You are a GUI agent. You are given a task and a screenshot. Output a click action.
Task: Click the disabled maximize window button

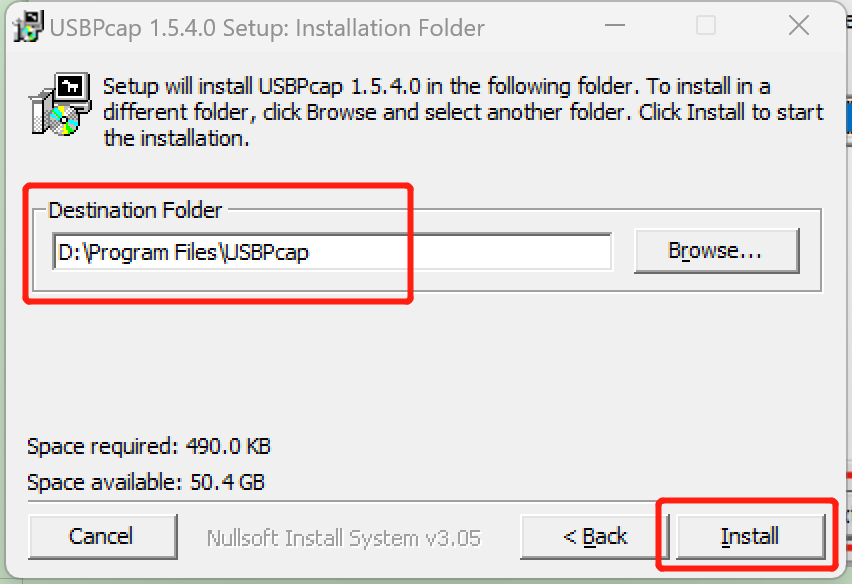click(x=706, y=27)
